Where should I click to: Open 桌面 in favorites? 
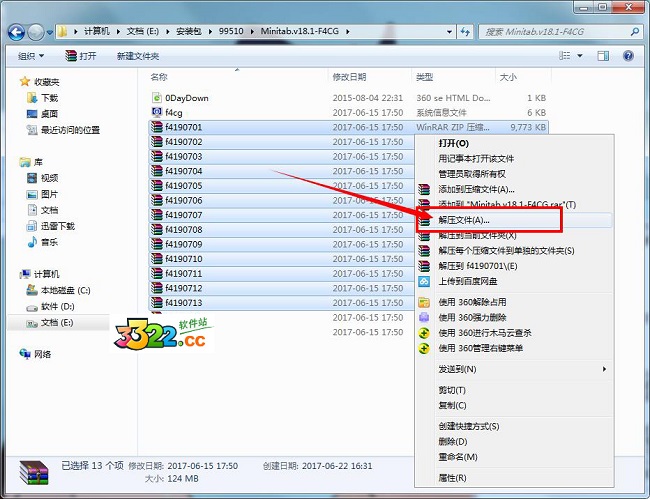pos(42,114)
